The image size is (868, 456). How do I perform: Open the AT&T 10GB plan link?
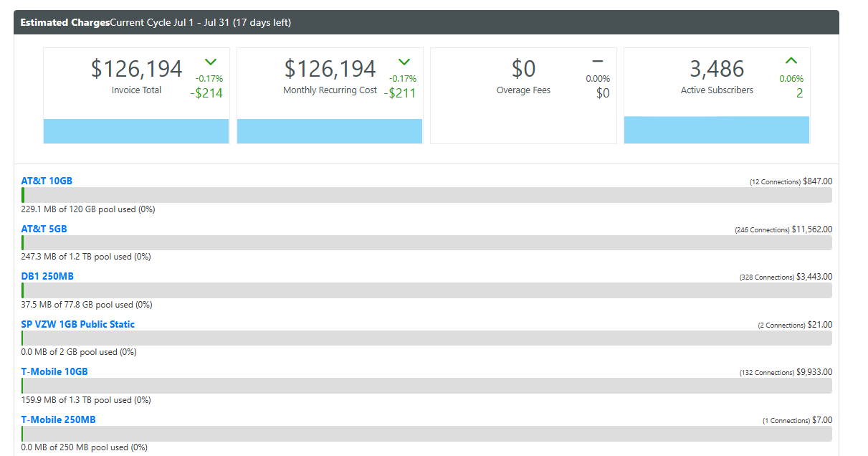pyautogui.click(x=47, y=181)
